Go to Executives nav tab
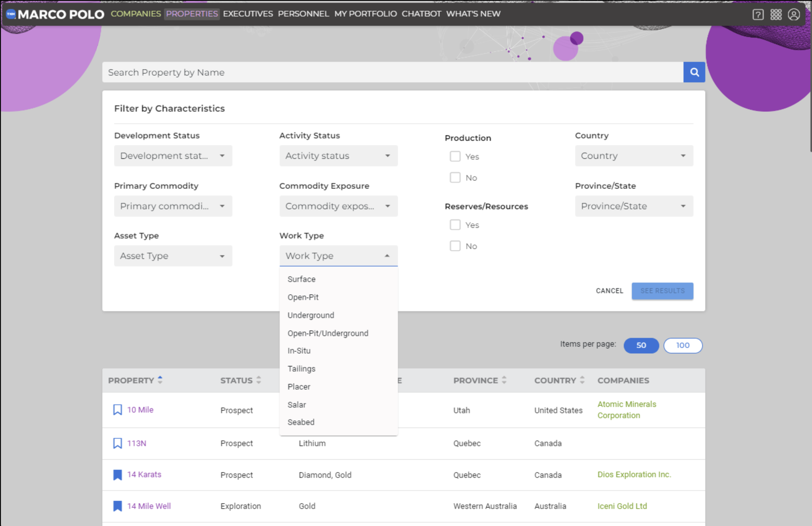This screenshot has width=812, height=526. tap(248, 14)
